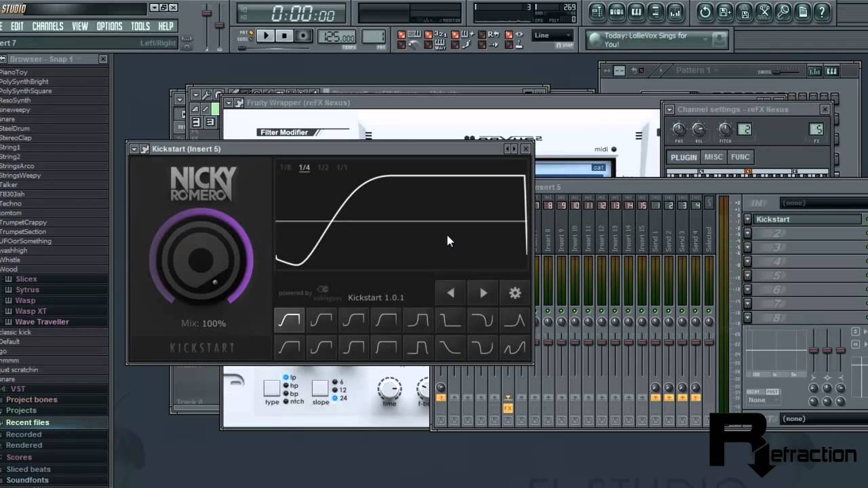Click the Kickstart effect slot label

808,219
